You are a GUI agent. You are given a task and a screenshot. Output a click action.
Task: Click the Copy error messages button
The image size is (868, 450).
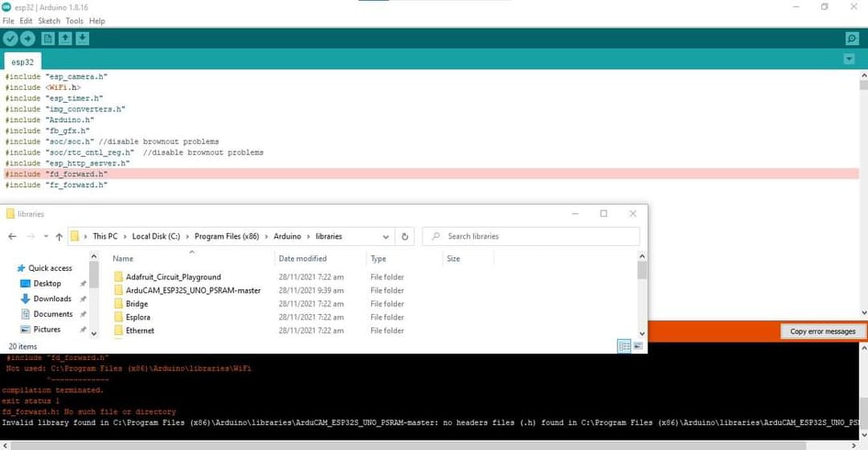tap(823, 332)
